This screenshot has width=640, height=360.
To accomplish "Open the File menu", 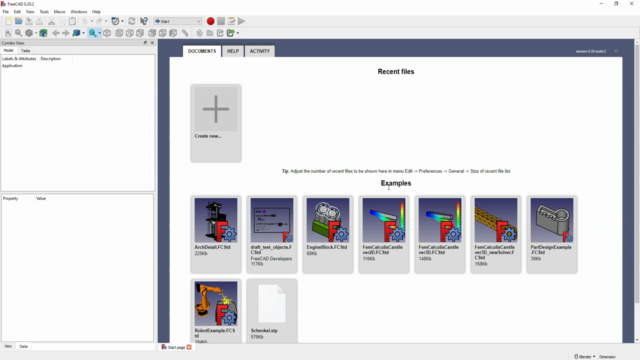I will tap(6, 12).
